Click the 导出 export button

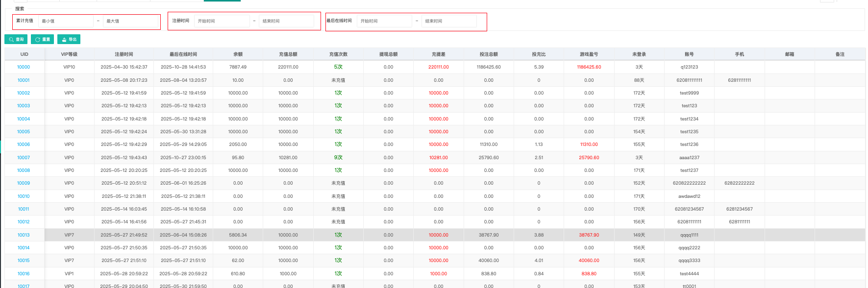[x=69, y=39]
